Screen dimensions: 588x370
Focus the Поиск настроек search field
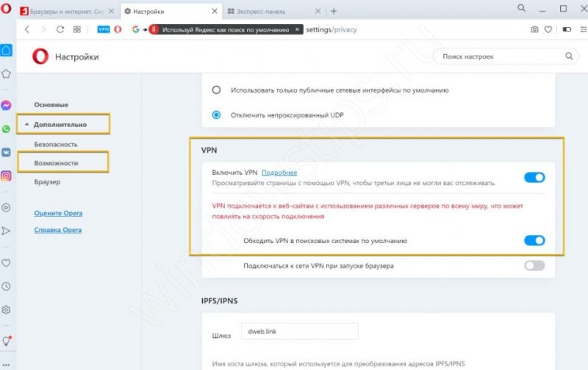point(506,57)
